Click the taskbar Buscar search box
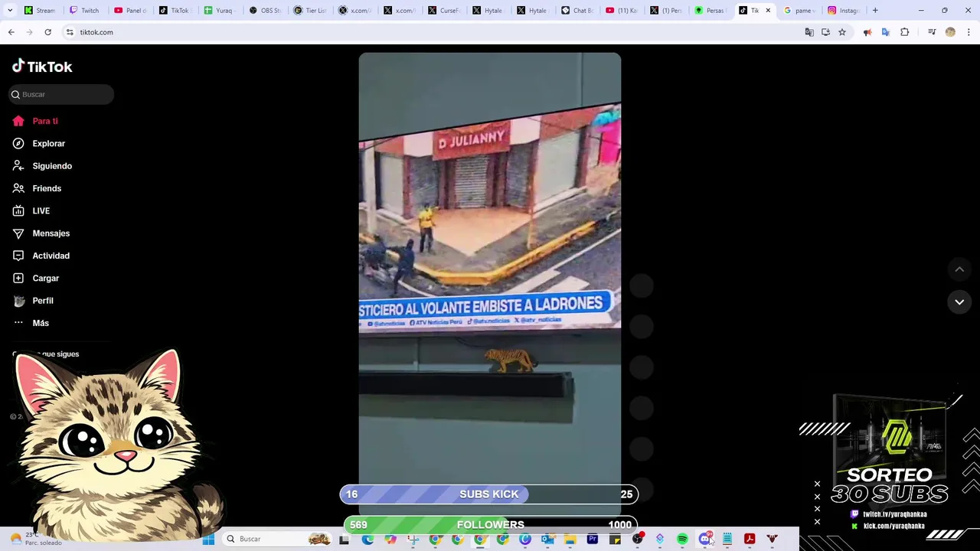 277,539
